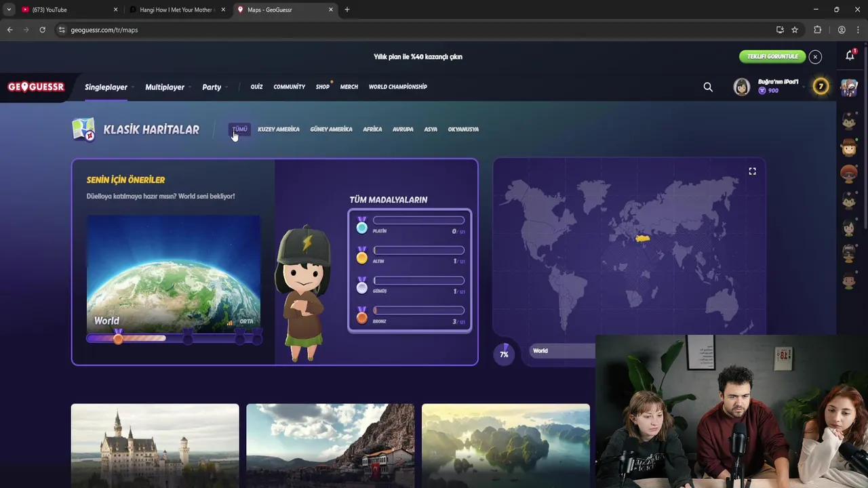
Task: Click the Klasik Haritalar map icon
Action: click(x=83, y=129)
